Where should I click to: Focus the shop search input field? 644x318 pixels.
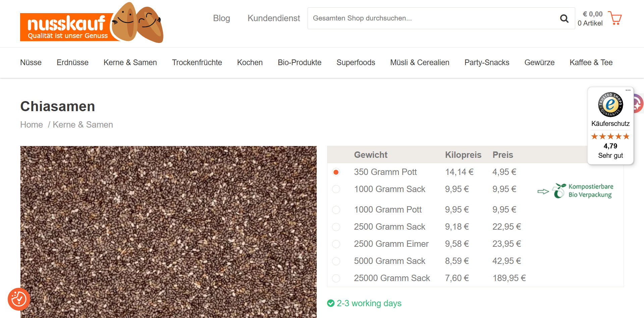[433, 18]
